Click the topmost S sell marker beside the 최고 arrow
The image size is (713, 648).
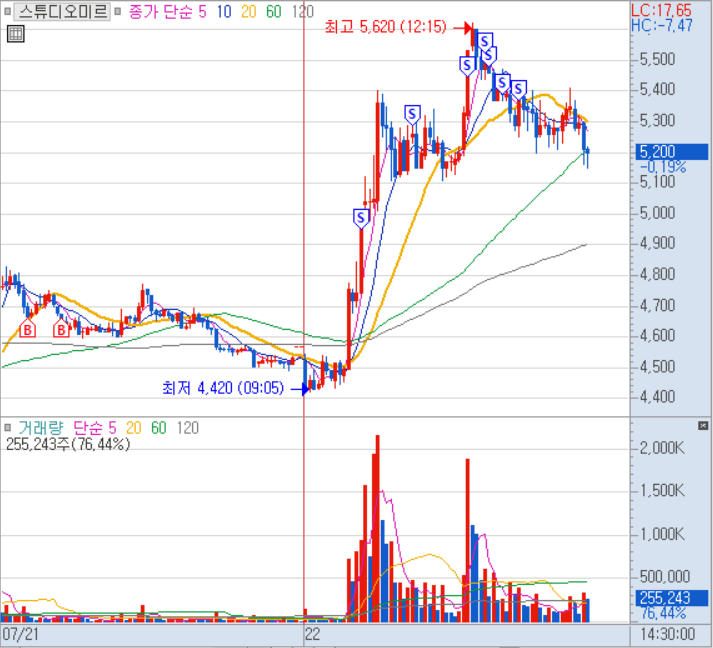coord(485,41)
